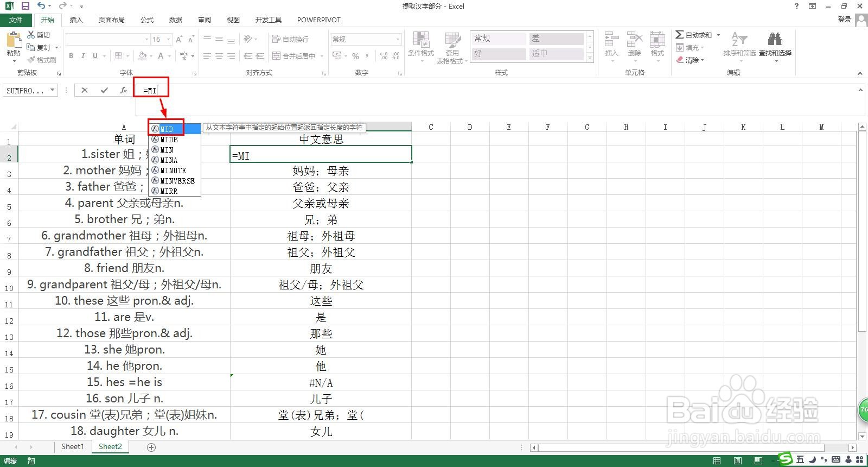Toggle Wrap Text (自动换行)
The height and width of the screenshot is (467, 868).
290,39
